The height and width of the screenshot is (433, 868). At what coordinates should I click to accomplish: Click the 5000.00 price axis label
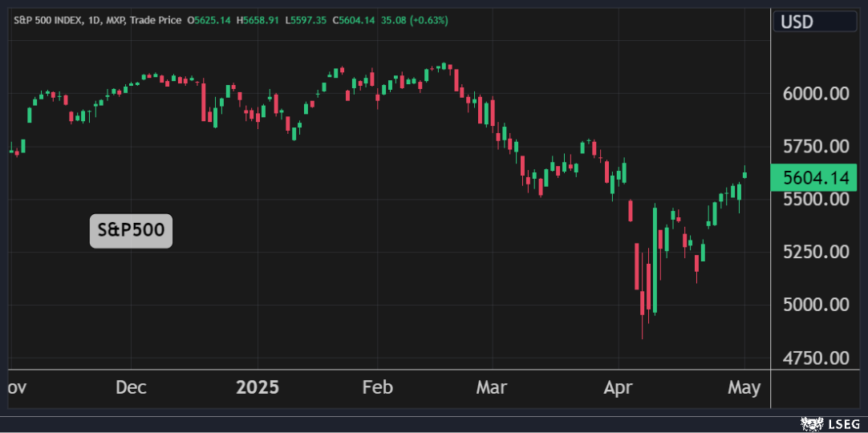tap(816, 305)
